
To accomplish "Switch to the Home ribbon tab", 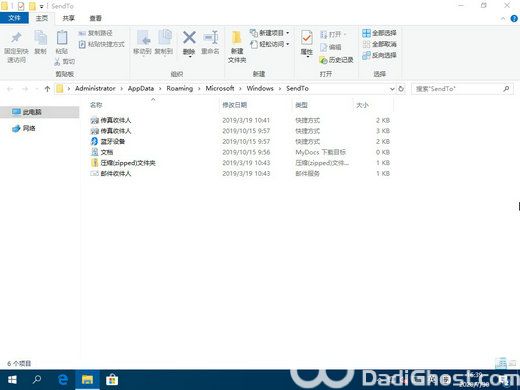I will point(42,18).
